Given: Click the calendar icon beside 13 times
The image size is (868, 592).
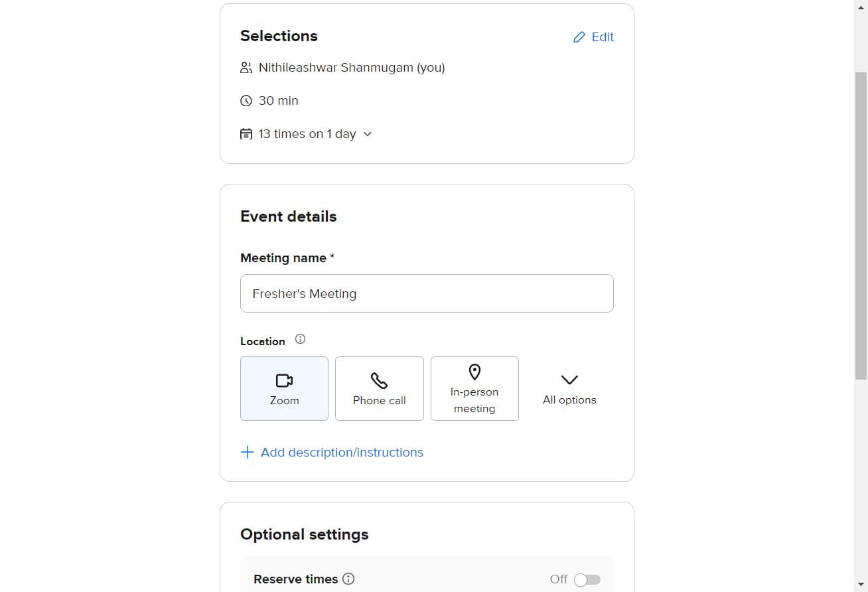Looking at the screenshot, I should click(246, 134).
